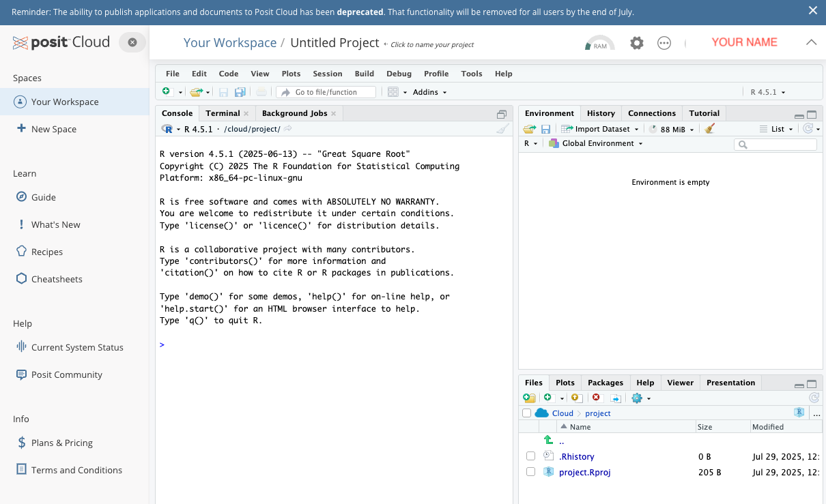This screenshot has width=826, height=504.
Task: Click the Rename file icon in Files pane
Action: [615, 398]
